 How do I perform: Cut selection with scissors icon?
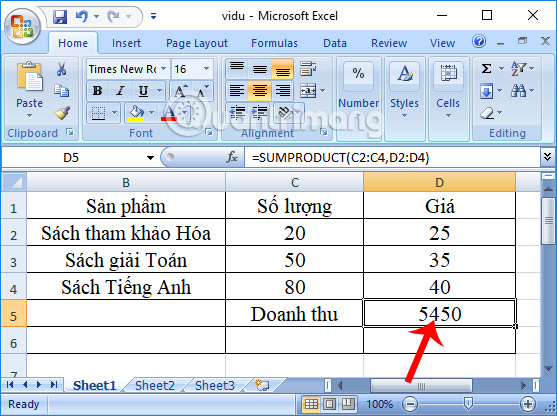click(61, 69)
